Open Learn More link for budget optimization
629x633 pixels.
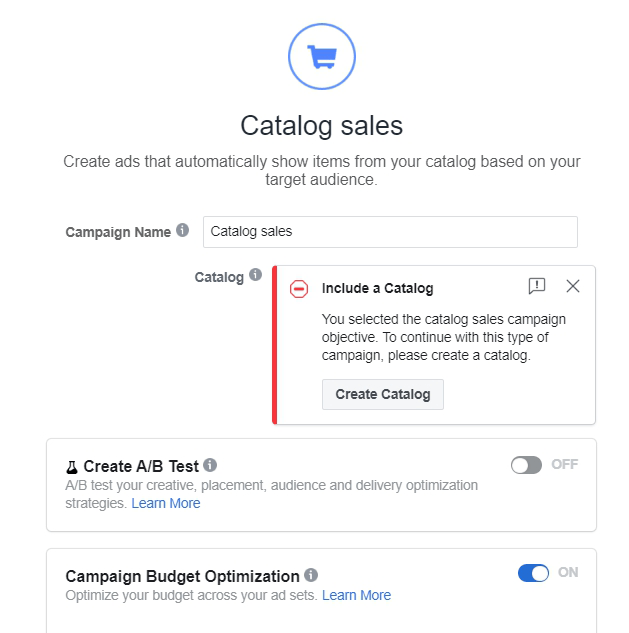[x=356, y=595]
